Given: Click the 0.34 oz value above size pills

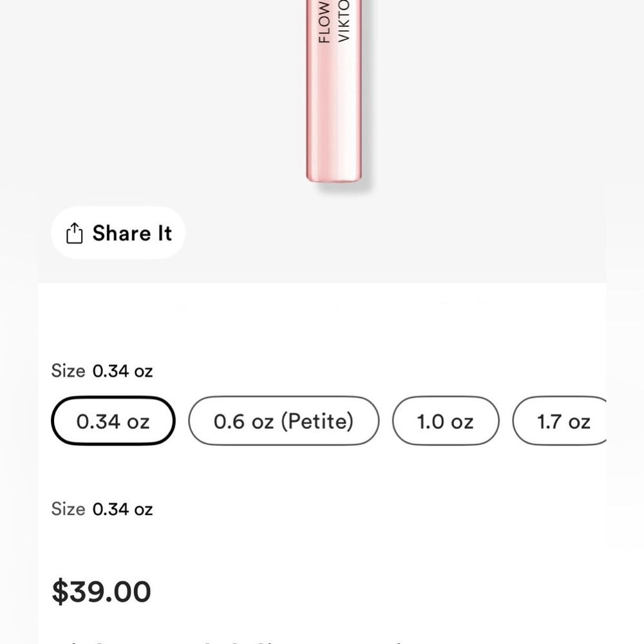Looking at the screenshot, I should (122, 371).
